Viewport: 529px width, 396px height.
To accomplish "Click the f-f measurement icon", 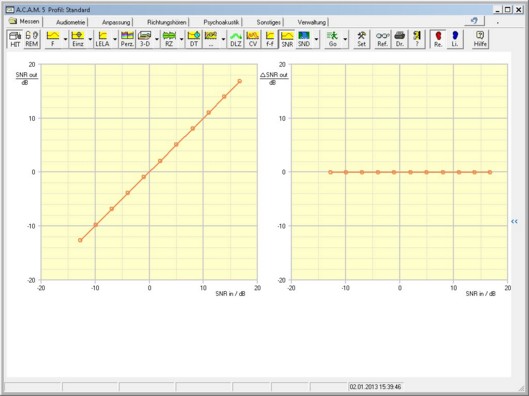I will (x=270, y=39).
